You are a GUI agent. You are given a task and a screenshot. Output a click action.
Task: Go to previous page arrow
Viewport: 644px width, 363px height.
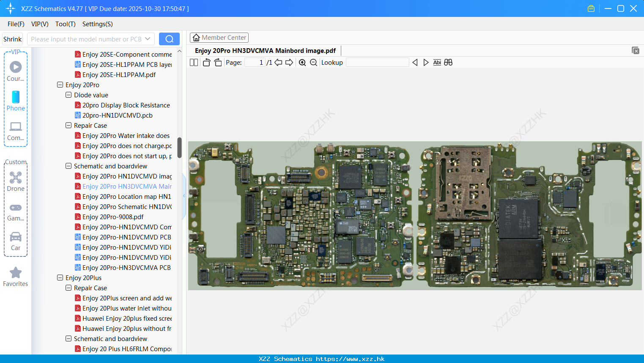click(x=278, y=62)
